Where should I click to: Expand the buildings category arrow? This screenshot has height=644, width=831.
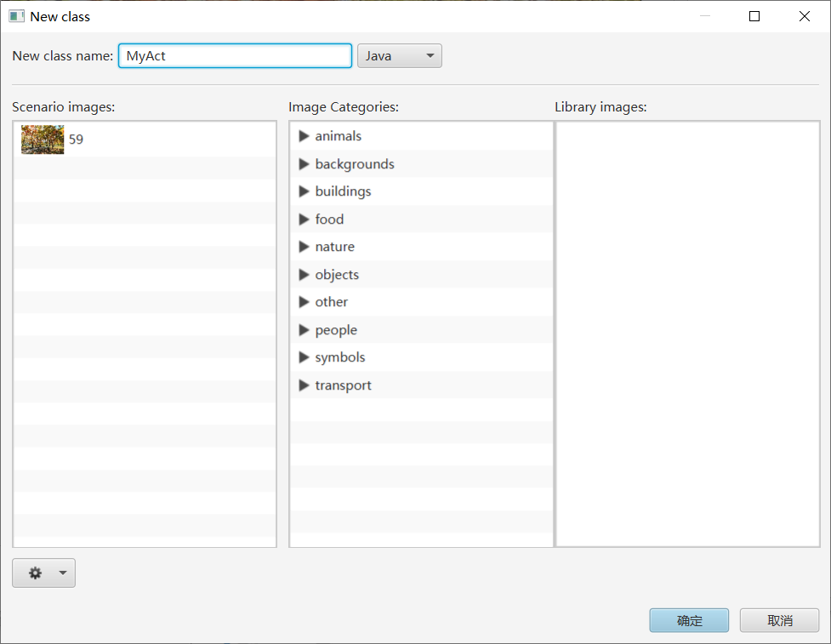point(304,191)
